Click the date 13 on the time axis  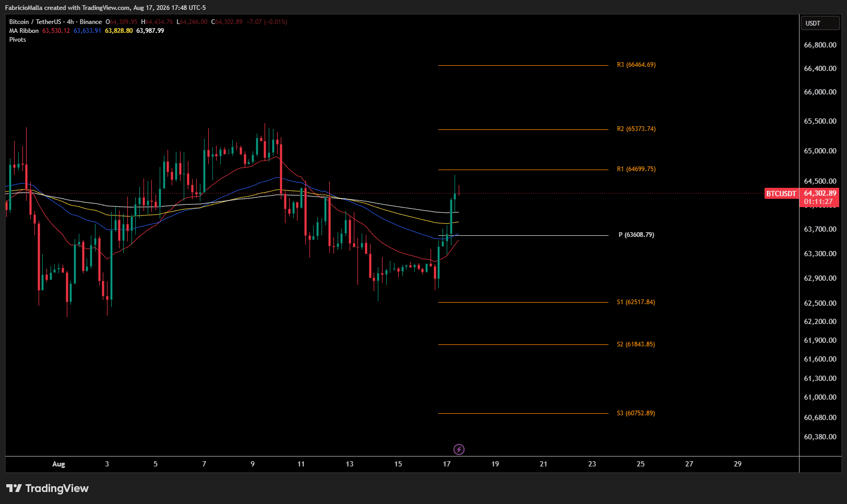tap(350, 464)
